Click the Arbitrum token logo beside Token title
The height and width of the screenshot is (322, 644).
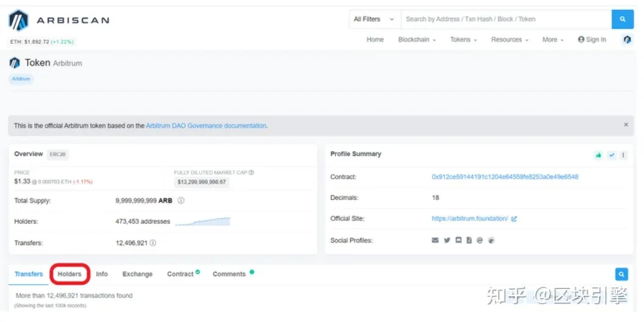(x=15, y=63)
